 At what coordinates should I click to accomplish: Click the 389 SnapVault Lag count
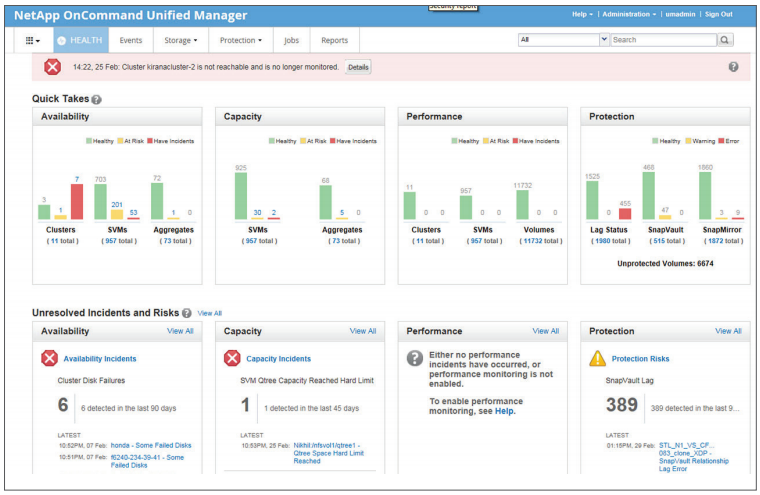point(622,405)
